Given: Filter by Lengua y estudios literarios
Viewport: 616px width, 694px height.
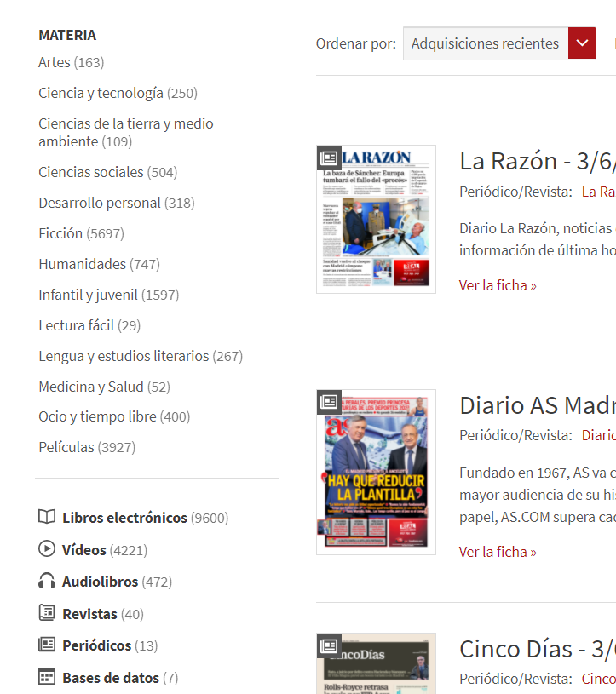Looking at the screenshot, I should click(141, 356).
